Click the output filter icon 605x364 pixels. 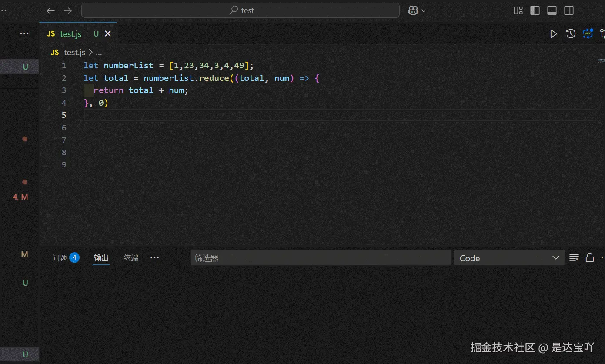pyautogui.click(x=574, y=257)
